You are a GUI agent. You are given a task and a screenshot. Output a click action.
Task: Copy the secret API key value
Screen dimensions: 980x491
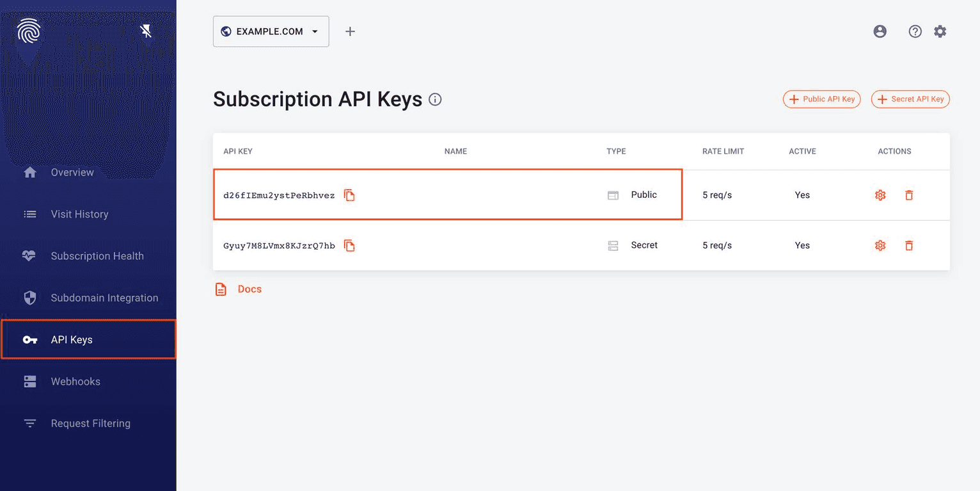[x=349, y=245]
